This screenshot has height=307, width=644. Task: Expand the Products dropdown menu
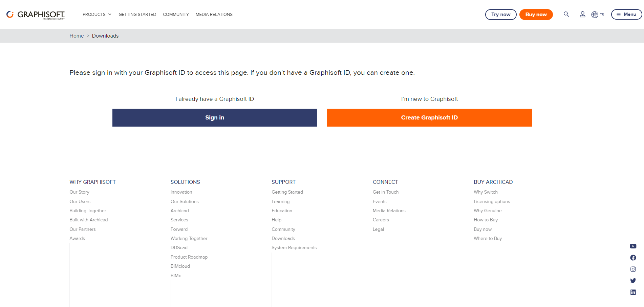pos(97,15)
